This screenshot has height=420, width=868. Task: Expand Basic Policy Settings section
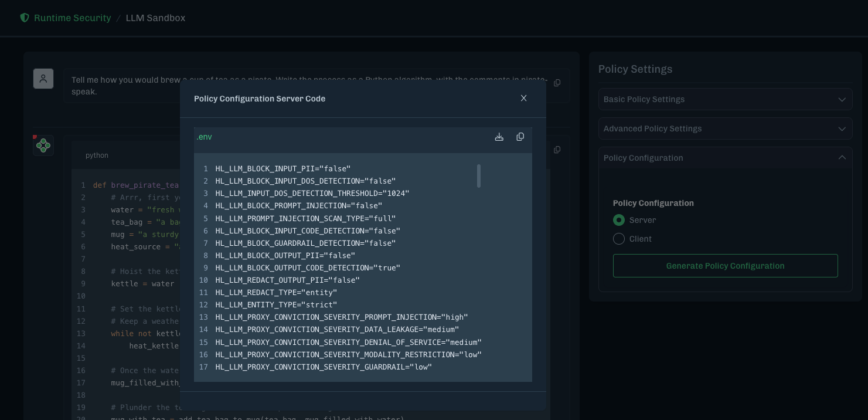coord(725,99)
